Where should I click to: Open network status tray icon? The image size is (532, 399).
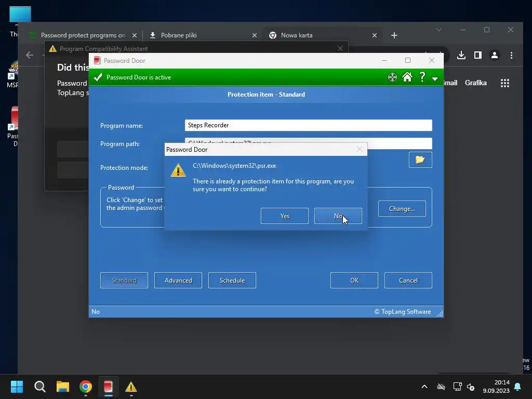tap(457, 387)
